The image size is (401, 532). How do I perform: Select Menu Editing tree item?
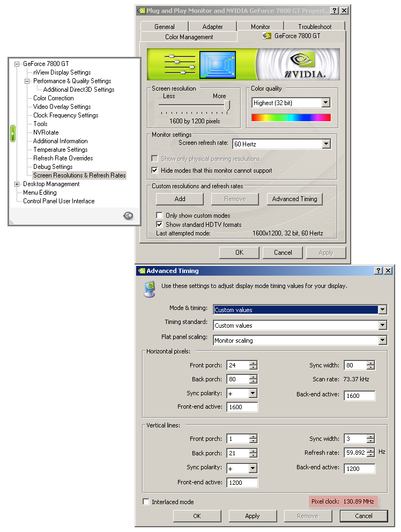pos(40,193)
